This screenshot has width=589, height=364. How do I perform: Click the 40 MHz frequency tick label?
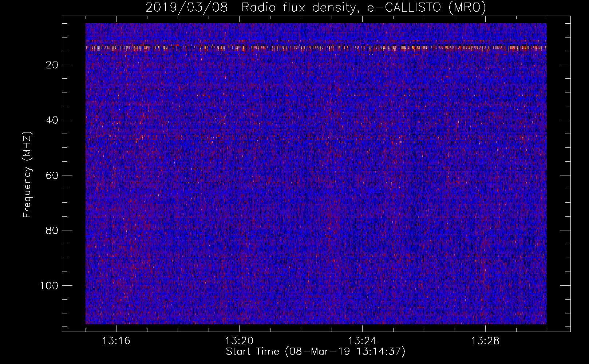[x=52, y=120]
